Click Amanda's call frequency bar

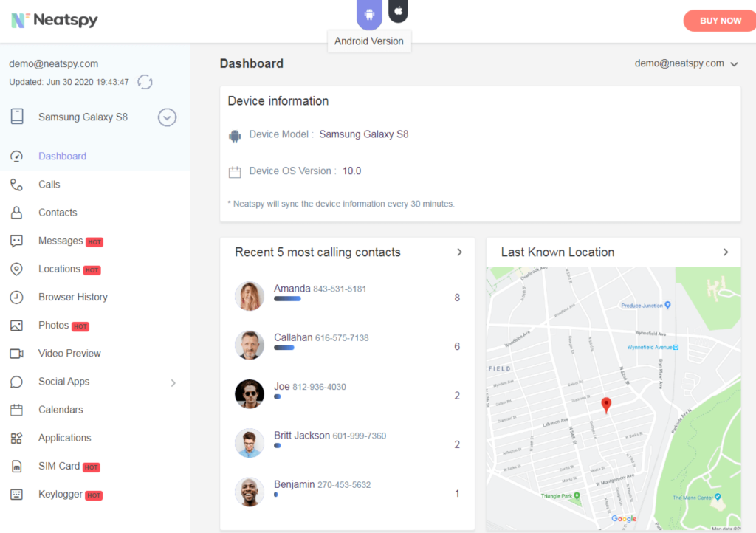[287, 299]
